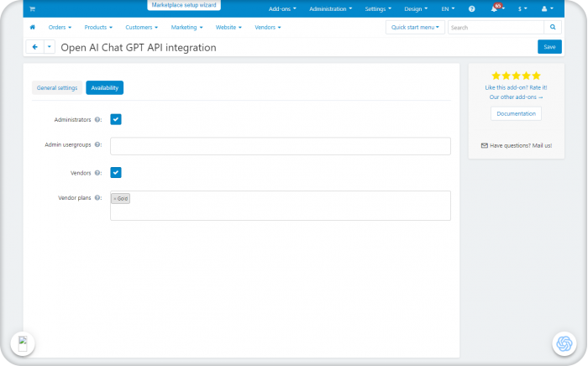The image size is (588, 366).
Task: Submit search with magnifier icon
Action: pyautogui.click(x=553, y=27)
